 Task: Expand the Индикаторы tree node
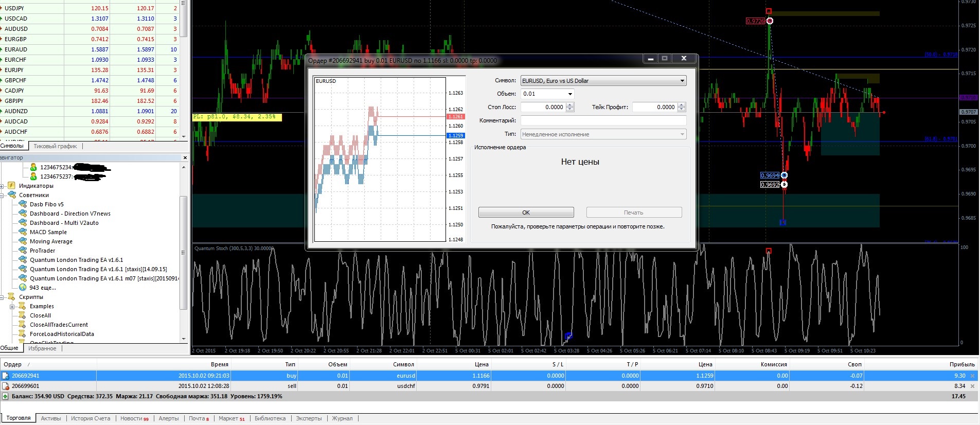[x=2, y=186]
